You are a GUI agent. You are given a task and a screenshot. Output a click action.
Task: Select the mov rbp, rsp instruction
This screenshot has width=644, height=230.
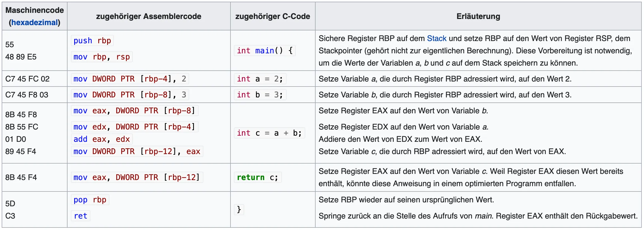coord(102,57)
